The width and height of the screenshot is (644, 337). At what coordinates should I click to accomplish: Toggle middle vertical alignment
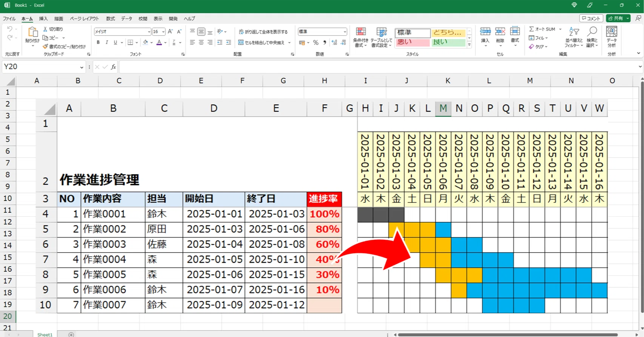201,32
